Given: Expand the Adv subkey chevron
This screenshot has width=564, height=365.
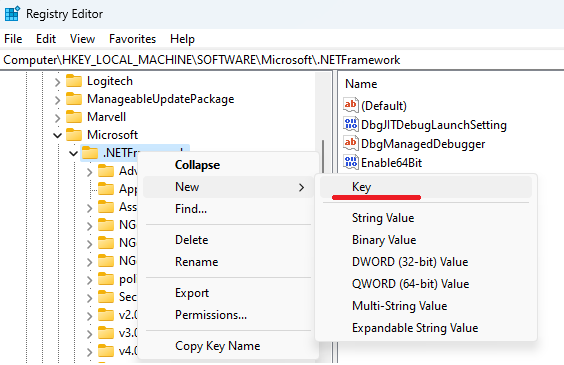Looking at the screenshot, I should click(x=90, y=172).
